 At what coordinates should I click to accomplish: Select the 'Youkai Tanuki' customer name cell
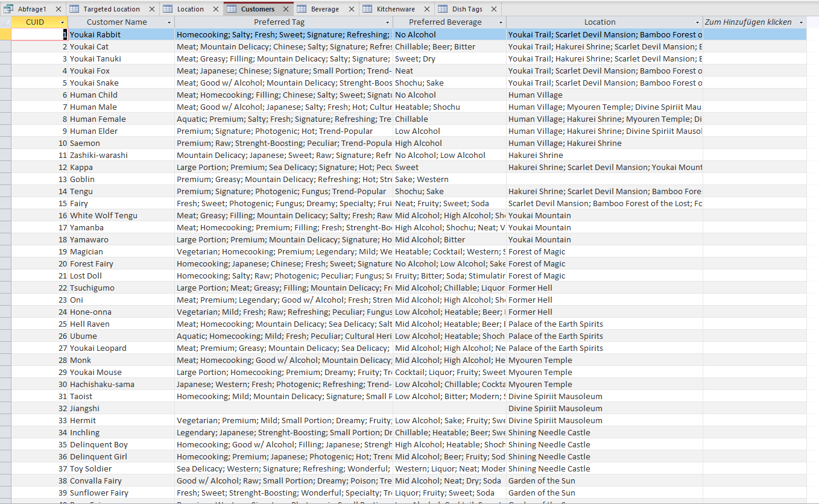coord(121,58)
